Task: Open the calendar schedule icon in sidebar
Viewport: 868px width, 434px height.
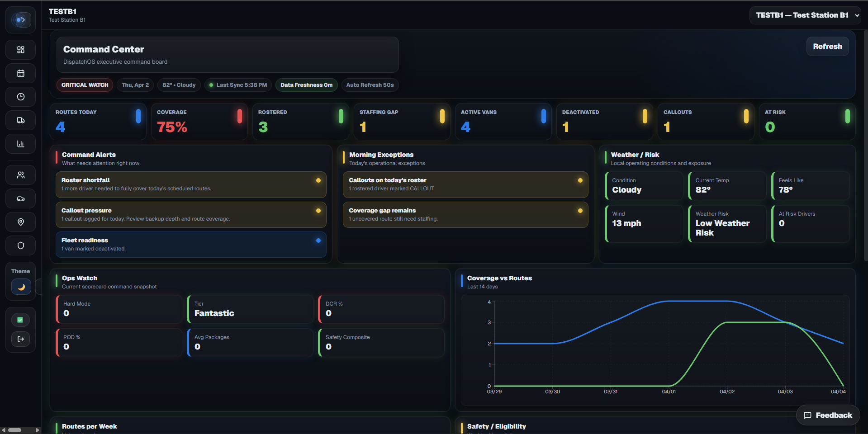Action: [21, 73]
